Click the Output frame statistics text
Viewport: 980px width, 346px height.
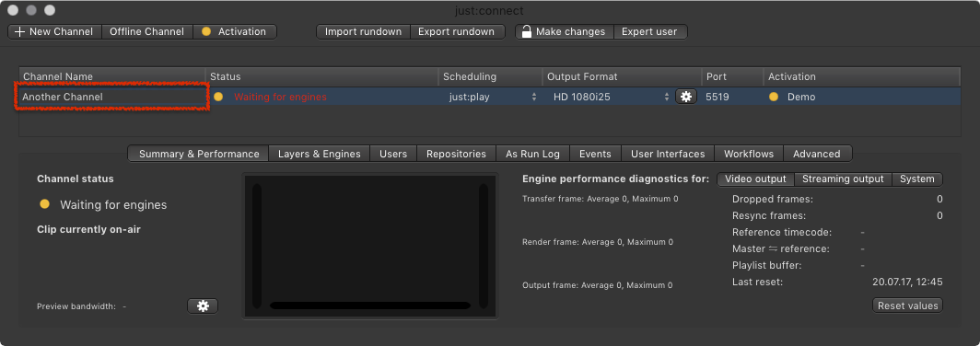(598, 284)
